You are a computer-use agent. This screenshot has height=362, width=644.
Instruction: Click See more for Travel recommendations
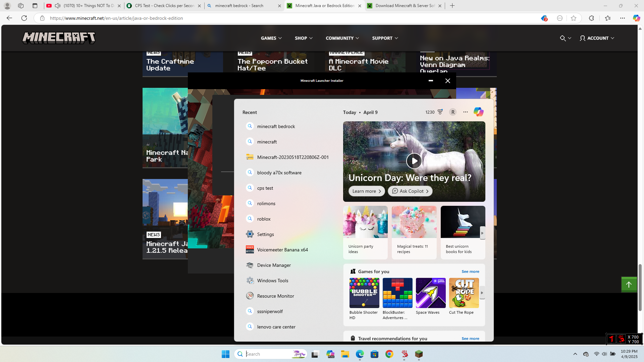pyautogui.click(x=470, y=339)
